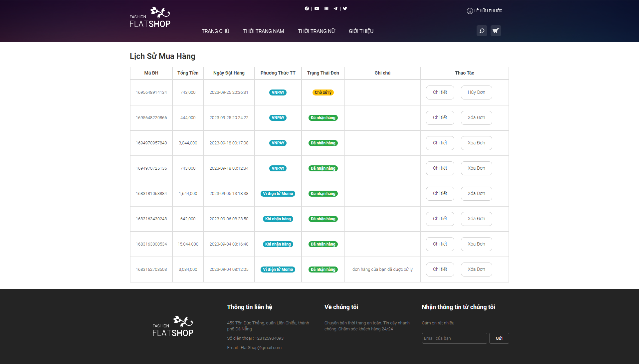
Task: Click date 2023-09-05 13:18:38
Action: point(229,194)
